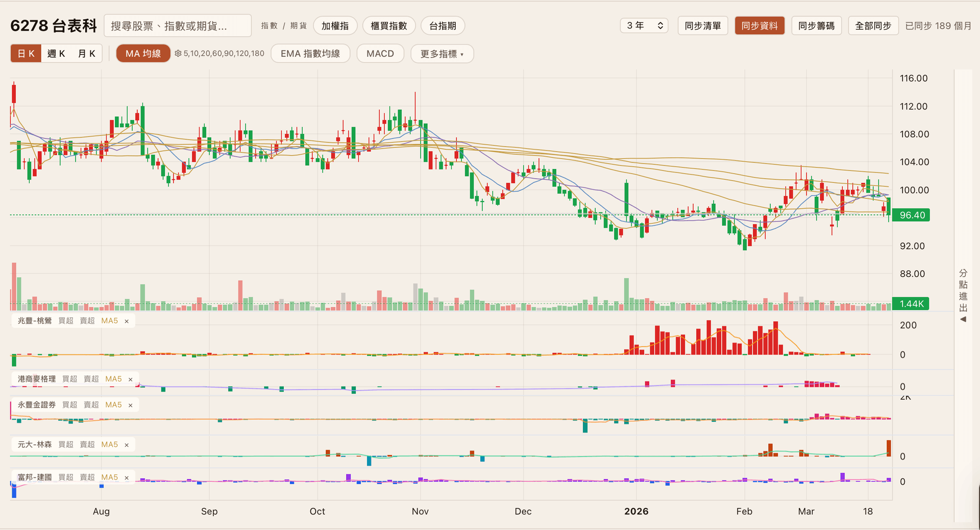This screenshot has width=980, height=530.
Task: Select the 櫃買指數 index shortcut
Action: pyautogui.click(x=388, y=26)
